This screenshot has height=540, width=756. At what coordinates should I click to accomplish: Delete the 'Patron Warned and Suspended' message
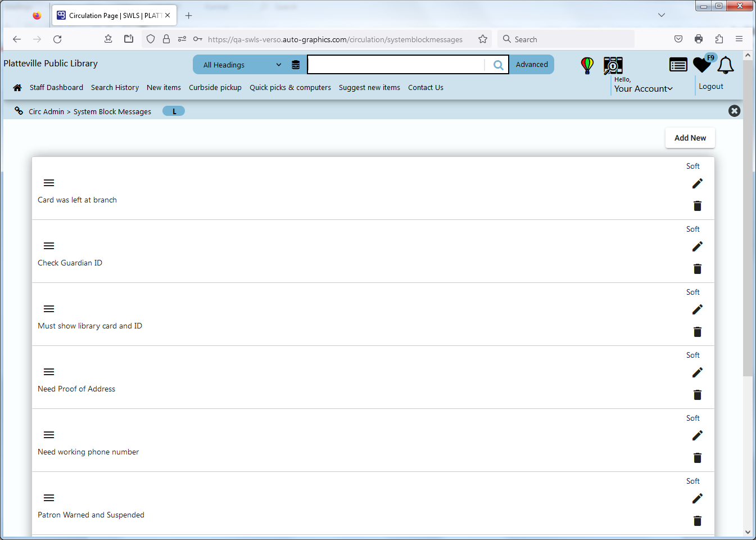click(698, 521)
